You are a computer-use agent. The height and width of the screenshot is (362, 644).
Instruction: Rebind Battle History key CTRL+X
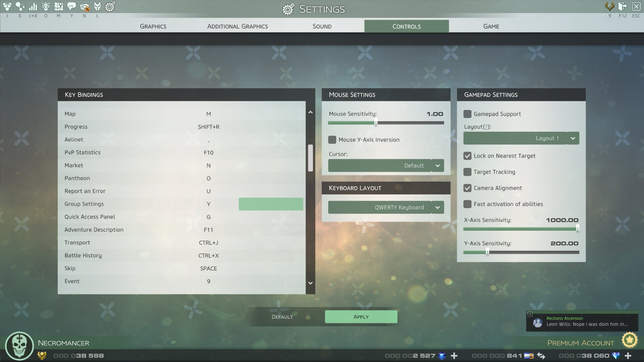(209, 256)
